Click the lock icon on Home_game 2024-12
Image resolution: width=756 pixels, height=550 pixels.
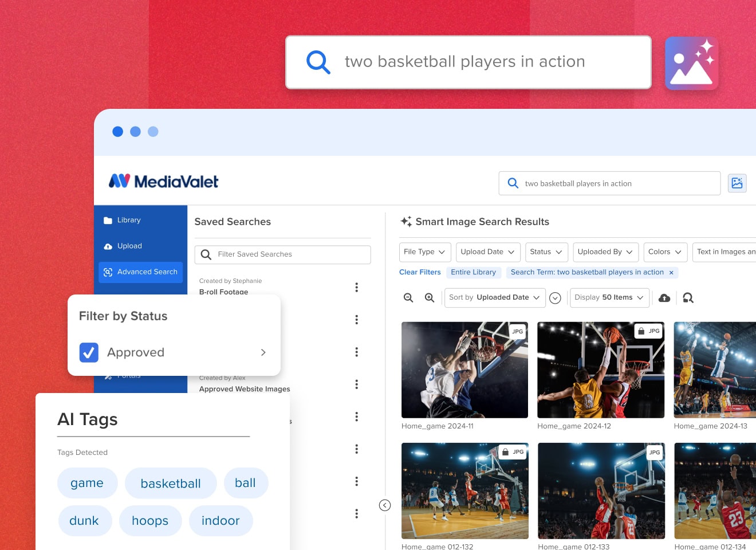[x=641, y=331]
